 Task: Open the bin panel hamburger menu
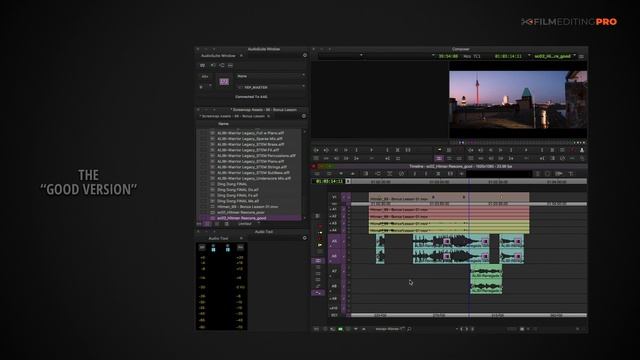tap(304, 116)
